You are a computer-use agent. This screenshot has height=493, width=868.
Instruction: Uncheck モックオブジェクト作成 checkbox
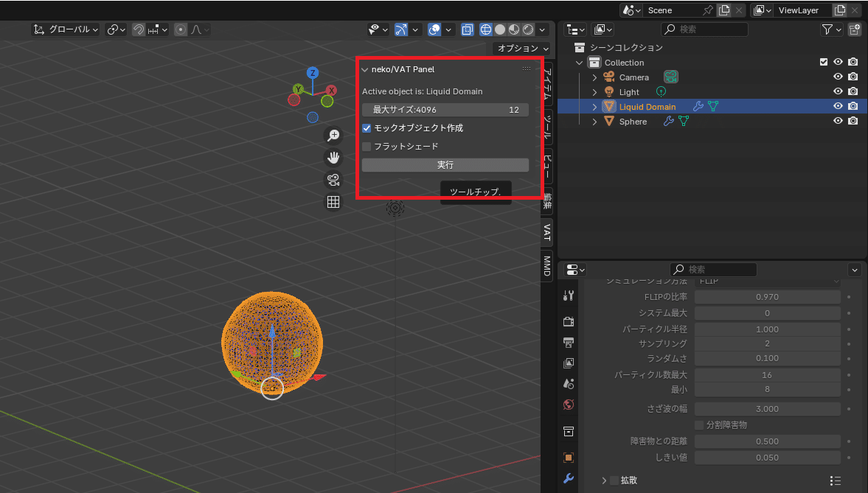(x=367, y=127)
